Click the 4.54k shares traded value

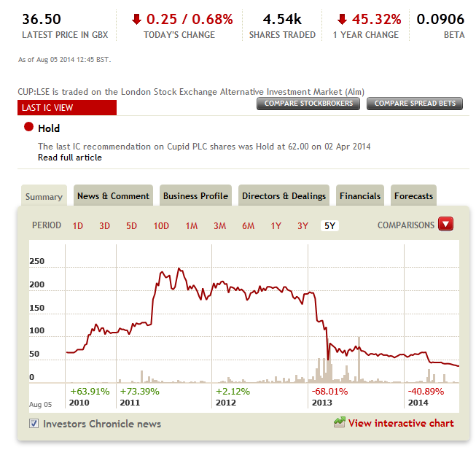pyautogui.click(x=282, y=19)
